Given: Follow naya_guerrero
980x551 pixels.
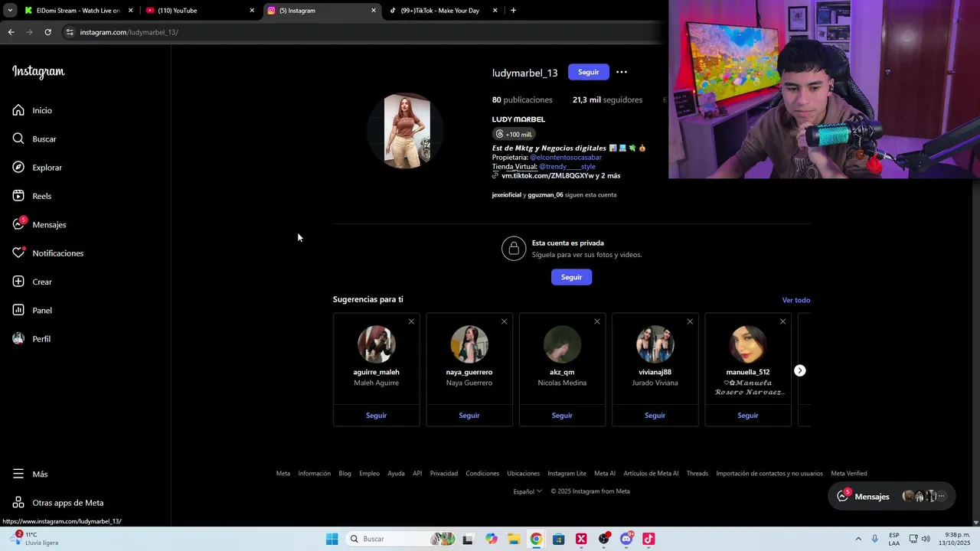Looking at the screenshot, I should (469, 416).
